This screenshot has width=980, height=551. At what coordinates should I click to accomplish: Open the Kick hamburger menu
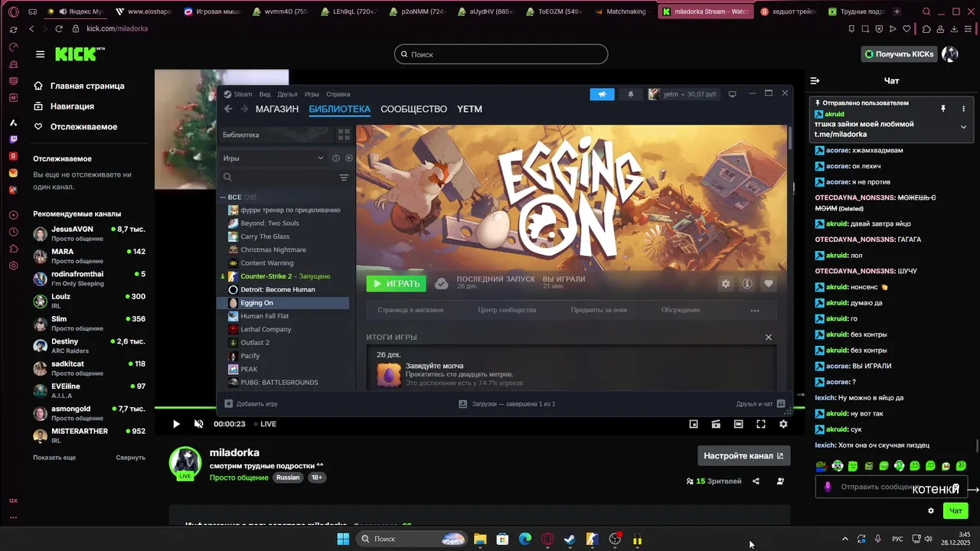click(x=40, y=54)
